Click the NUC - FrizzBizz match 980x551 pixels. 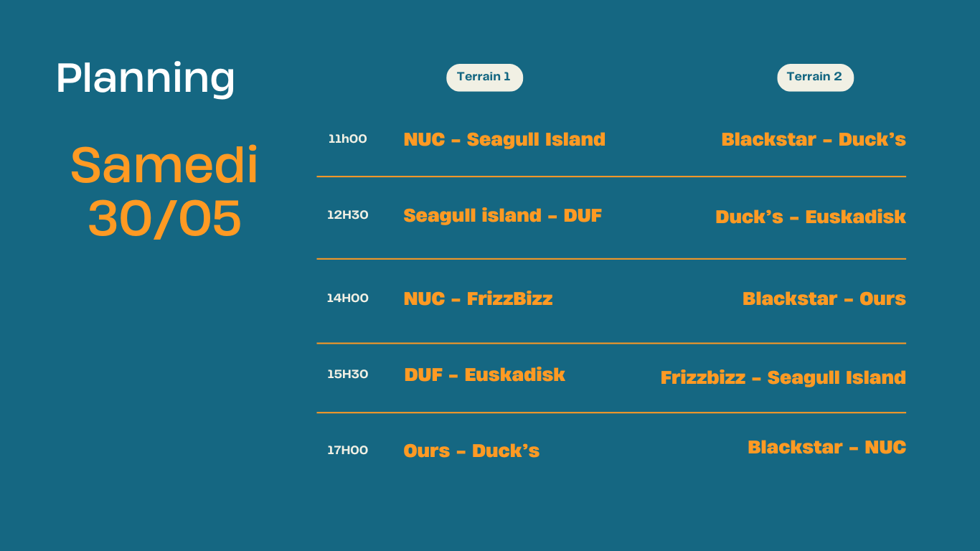(478, 298)
